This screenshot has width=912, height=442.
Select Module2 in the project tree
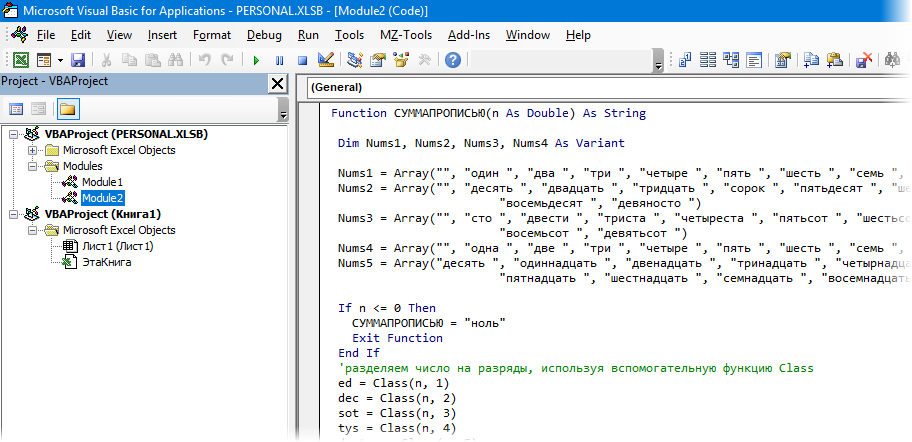[x=102, y=198]
